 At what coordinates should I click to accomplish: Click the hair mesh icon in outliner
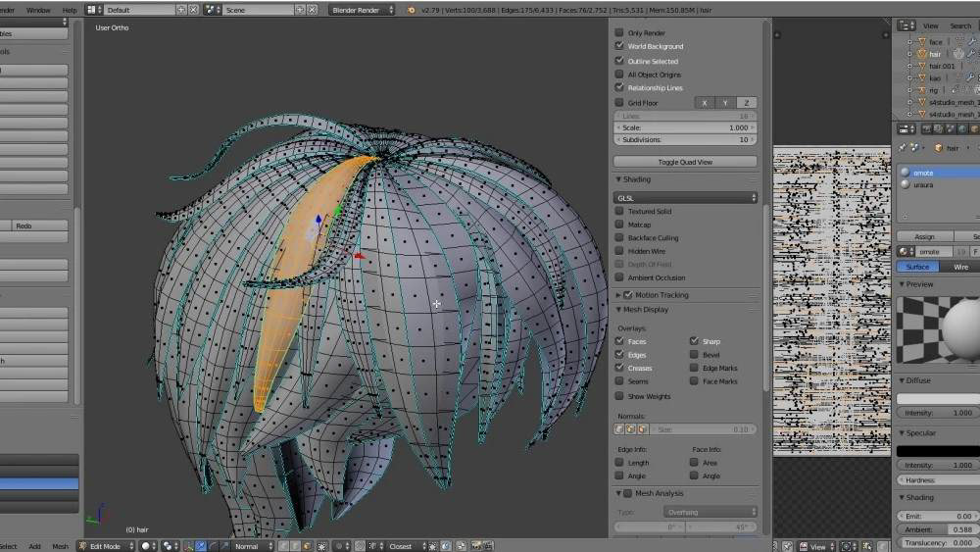click(921, 54)
